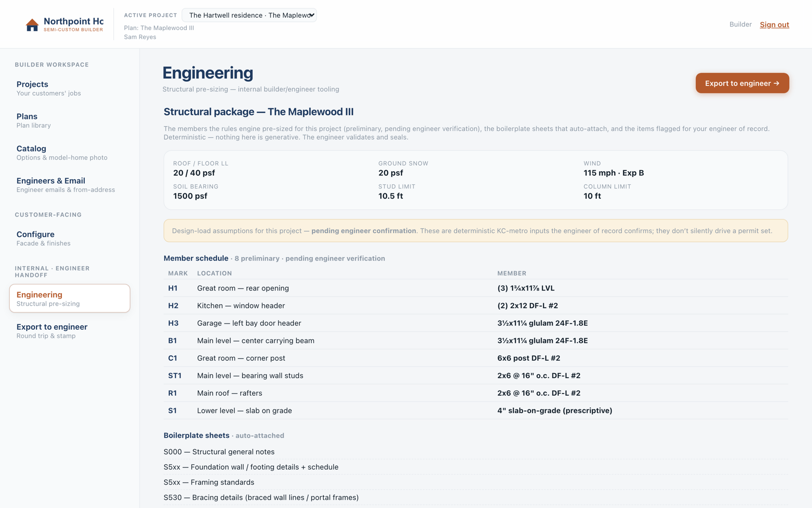Image resolution: width=812 pixels, height=508 pixels.
Task: Click the MEMBER column header
Action: point(512,273)
